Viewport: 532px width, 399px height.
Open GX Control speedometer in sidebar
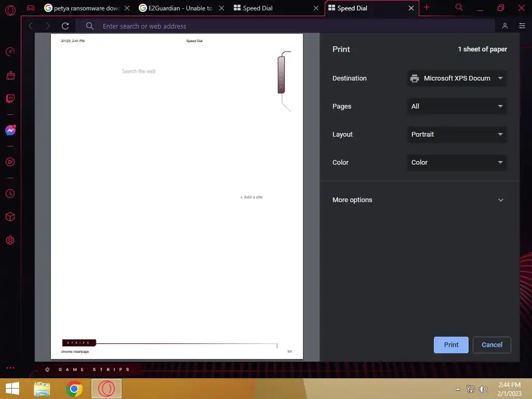[x=10, y=51]
